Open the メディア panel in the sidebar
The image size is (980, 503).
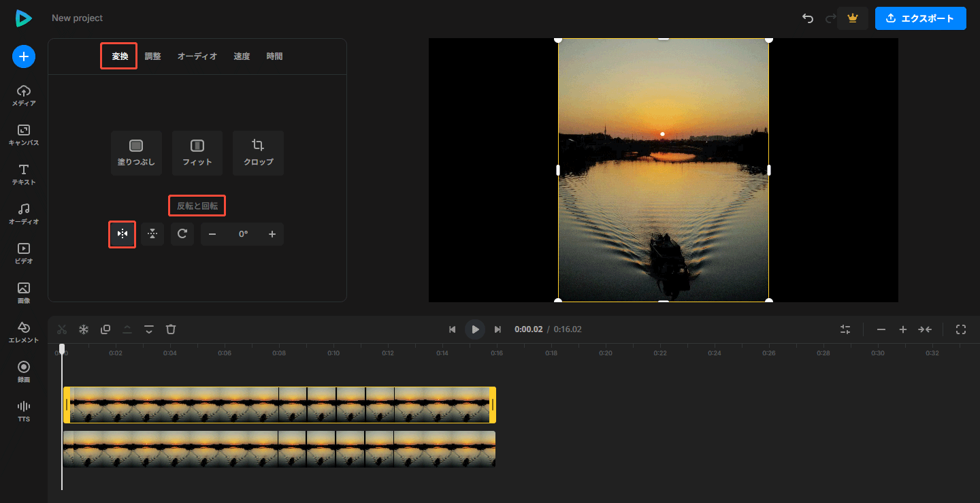(24, 96)
